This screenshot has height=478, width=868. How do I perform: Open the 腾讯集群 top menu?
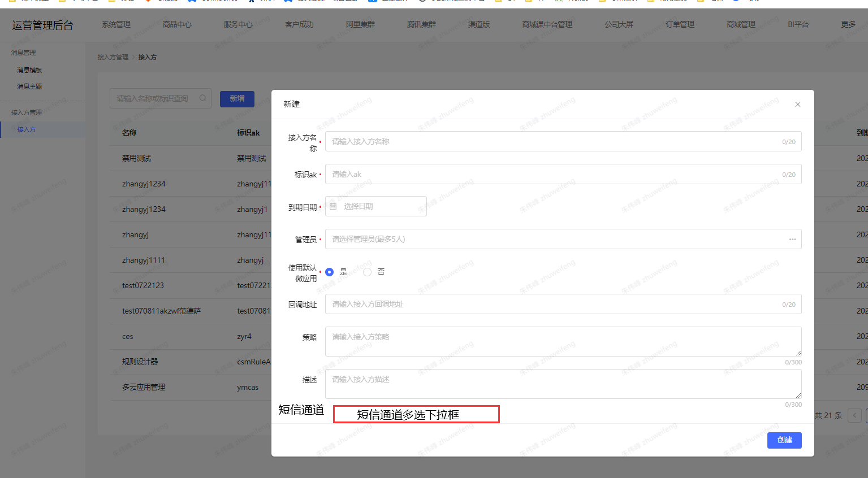coord(421,24)
